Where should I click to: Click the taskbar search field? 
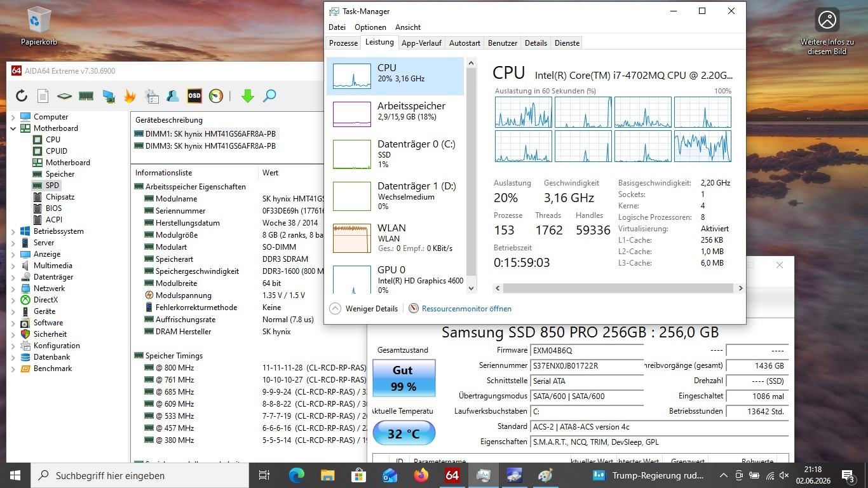pyautogui.click(x=140, y=475)
